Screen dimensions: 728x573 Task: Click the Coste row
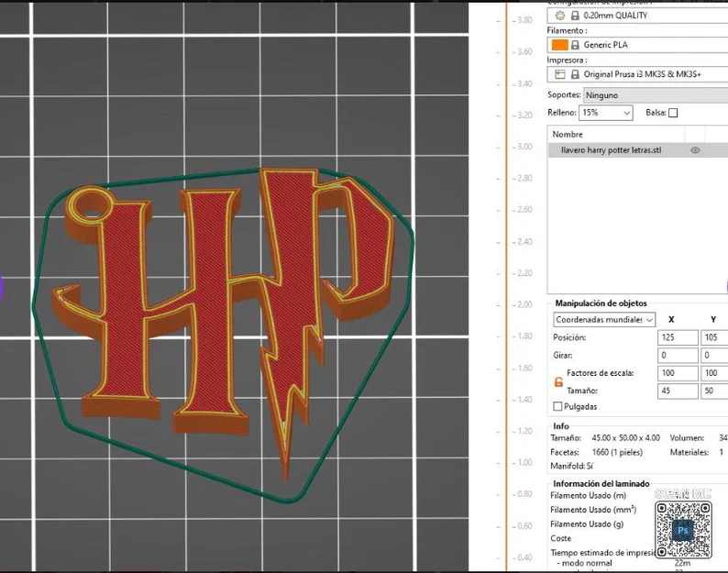[x=561, y=538]
